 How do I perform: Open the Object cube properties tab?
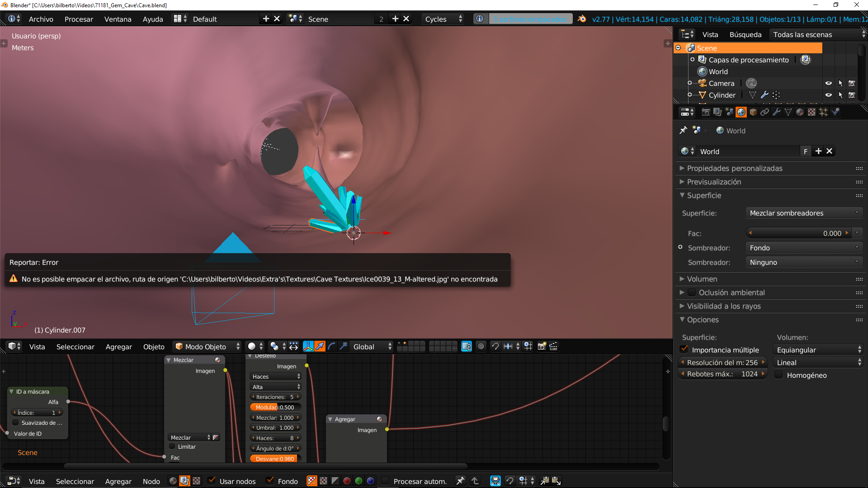(x=753, y=112)
